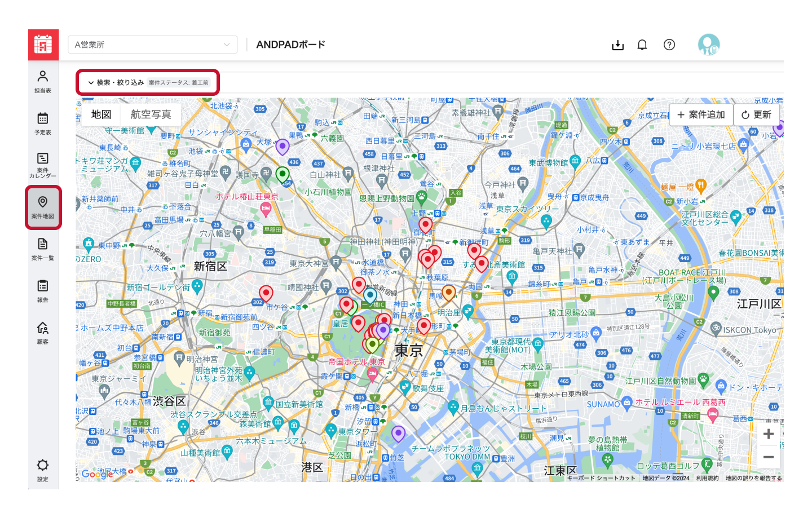
Task: Zoom in the map with plus
Action: coord(769,434)
